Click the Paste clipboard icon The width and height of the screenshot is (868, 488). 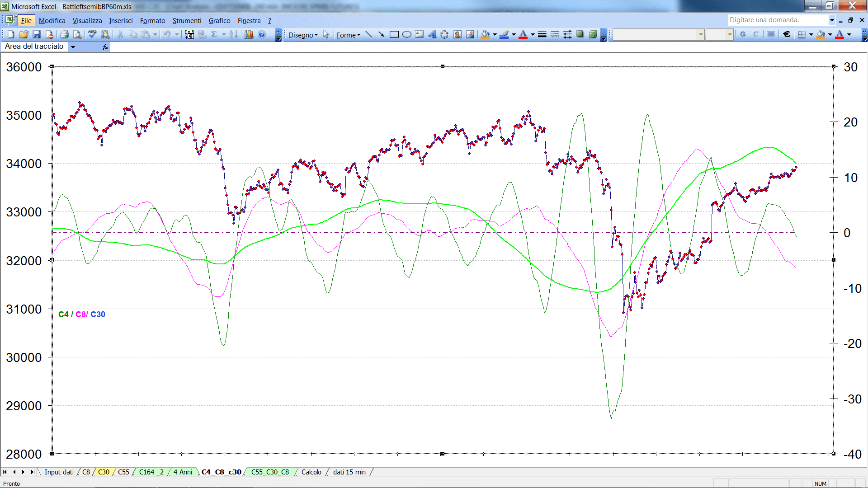[146, 34]
